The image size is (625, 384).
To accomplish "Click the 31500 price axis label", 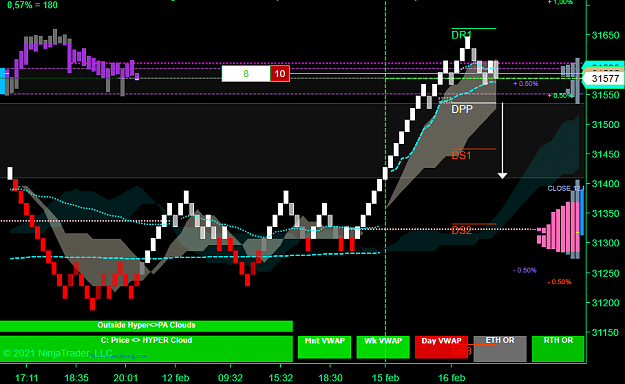I will point(605,125).
